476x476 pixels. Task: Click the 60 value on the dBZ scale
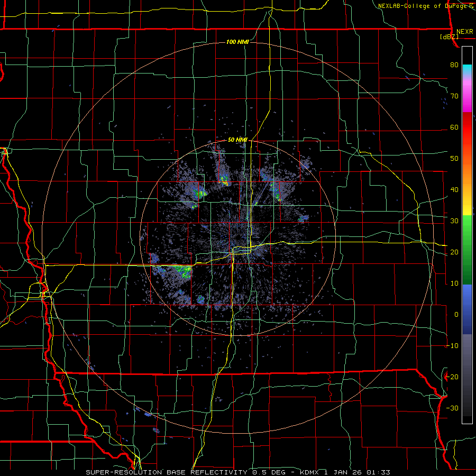[454, 127]
